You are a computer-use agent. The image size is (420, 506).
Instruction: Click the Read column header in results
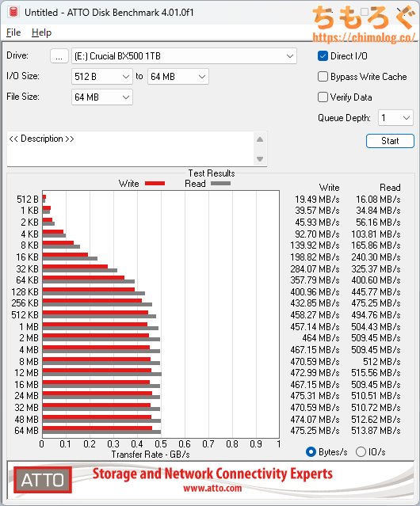390,188
